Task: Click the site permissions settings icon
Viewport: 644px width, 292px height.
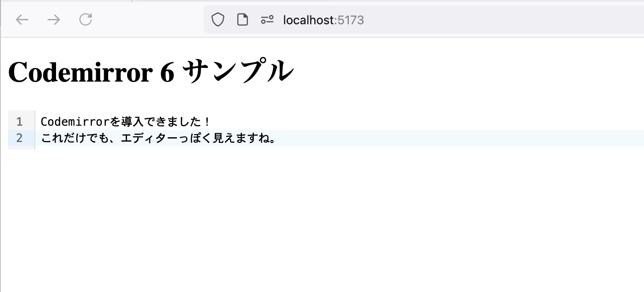Action: [267, 19]
